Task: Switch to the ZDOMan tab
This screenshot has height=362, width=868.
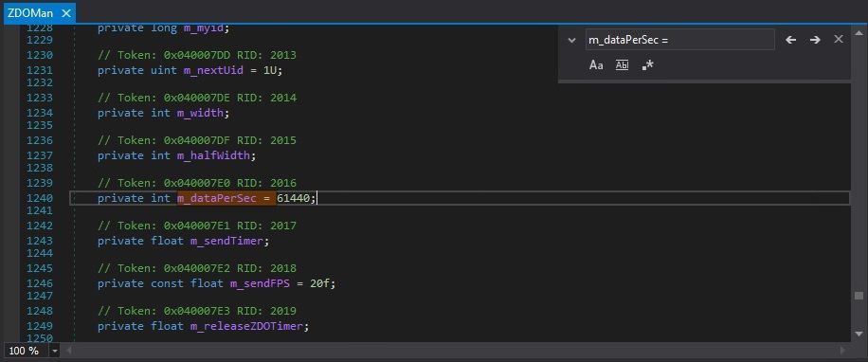Action: point(30,14)
